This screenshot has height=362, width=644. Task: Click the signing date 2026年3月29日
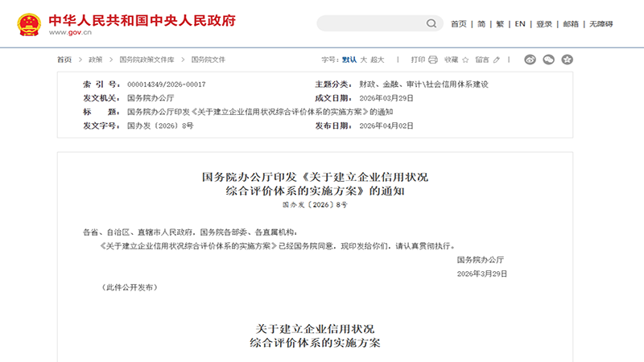click(x=482, y=274)
